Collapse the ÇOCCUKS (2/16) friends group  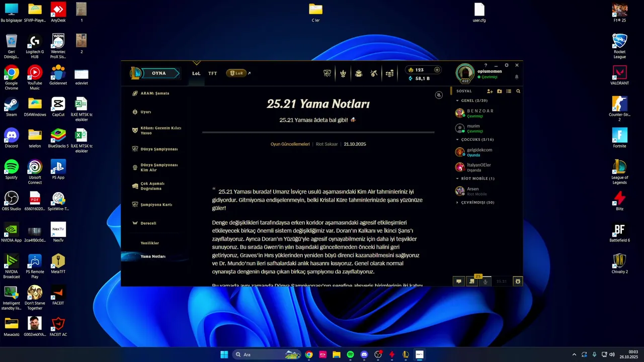click(x=474, y=139)
